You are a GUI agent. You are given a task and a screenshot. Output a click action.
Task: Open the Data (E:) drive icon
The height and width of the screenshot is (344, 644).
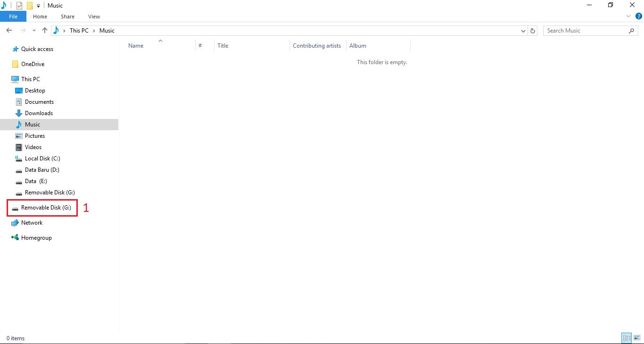tap(19, 182)
